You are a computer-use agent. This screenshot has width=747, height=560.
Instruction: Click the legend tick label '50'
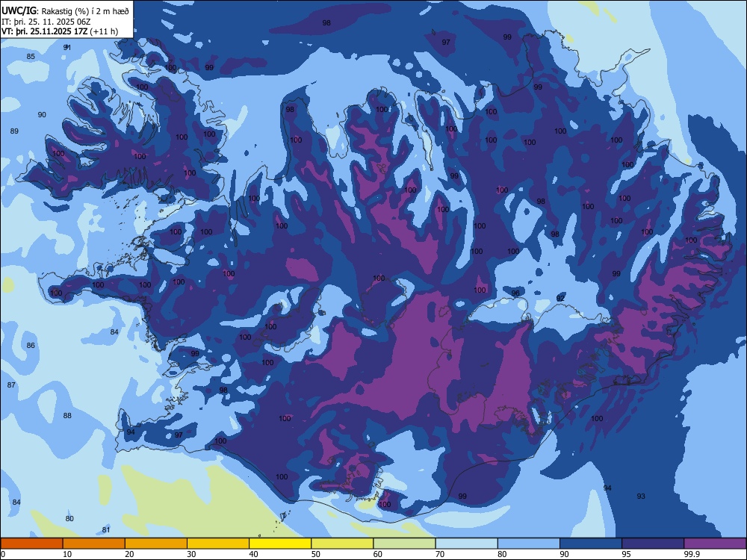pyautogui.click(x=315, y=554)
